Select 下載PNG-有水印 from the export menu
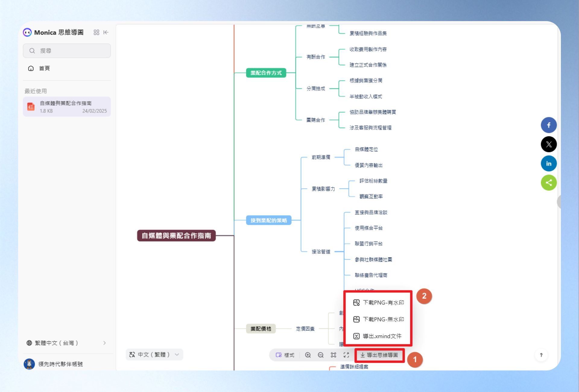Image resolution: width=579 pixels, height=392 pixels. [x=378, y=302]
